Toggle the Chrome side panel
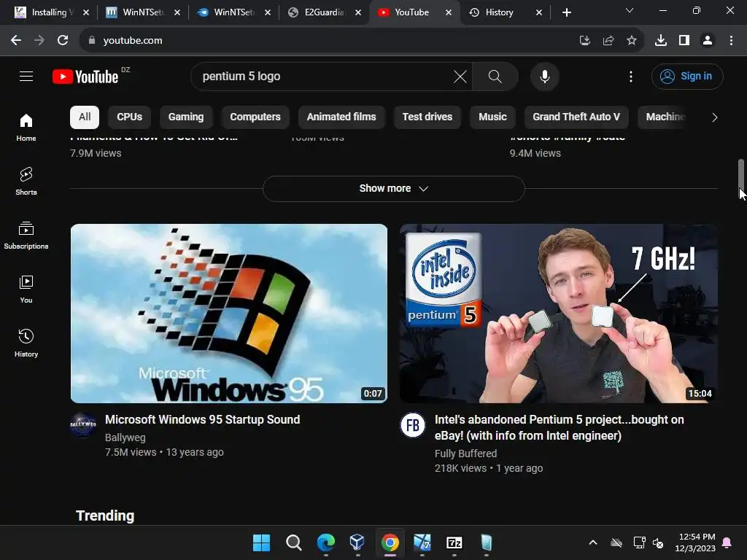747x560 pixels. pyautogui.click(x=684, y=41)
